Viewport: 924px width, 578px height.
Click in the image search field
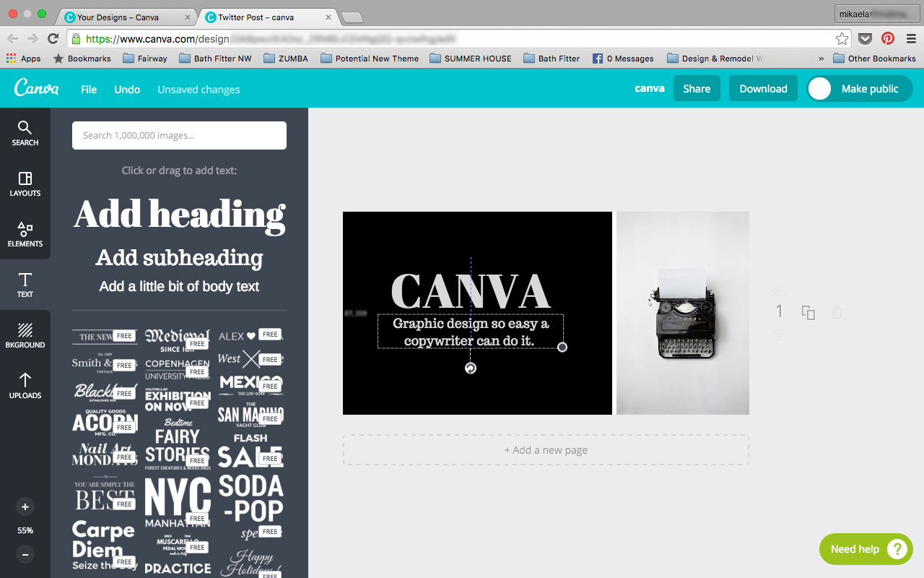click(x=179, y=135)
